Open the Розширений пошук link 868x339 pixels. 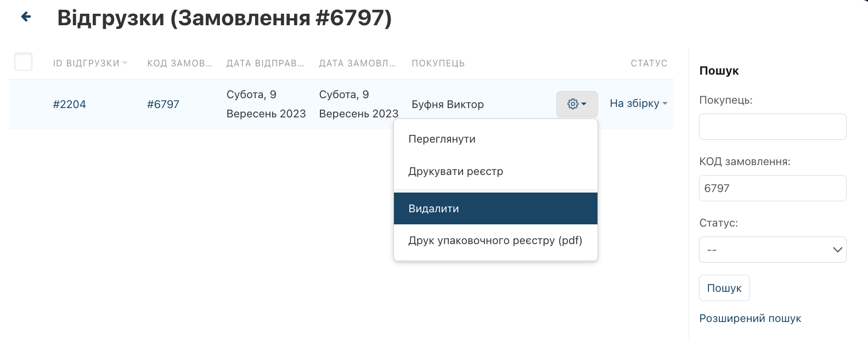point(749,319)
